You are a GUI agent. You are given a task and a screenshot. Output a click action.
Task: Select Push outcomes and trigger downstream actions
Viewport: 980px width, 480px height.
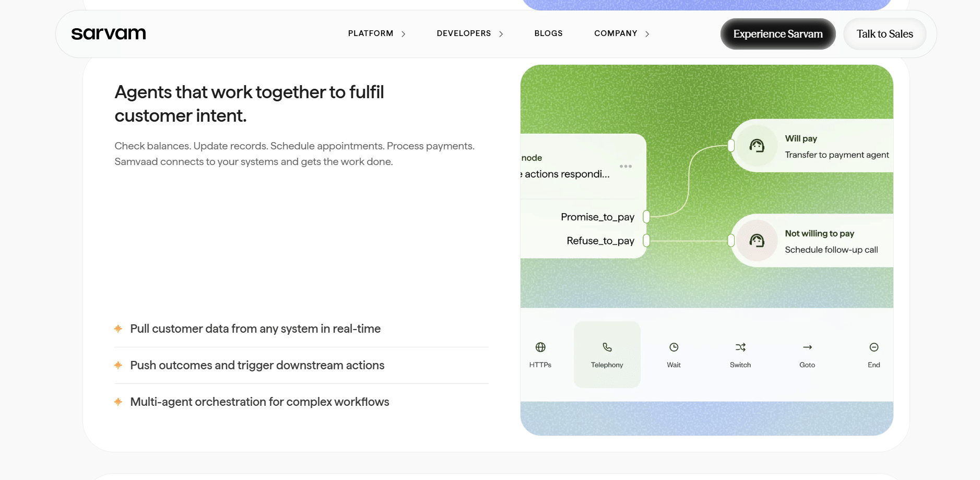point(257,366)
